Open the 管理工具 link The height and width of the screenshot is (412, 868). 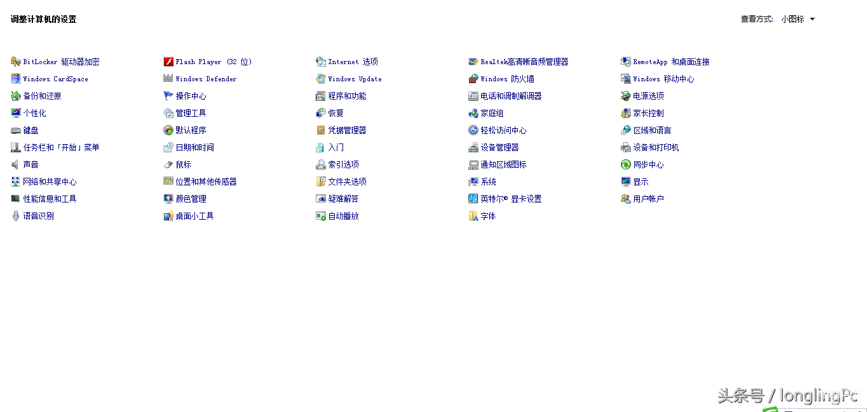(191, 113)
